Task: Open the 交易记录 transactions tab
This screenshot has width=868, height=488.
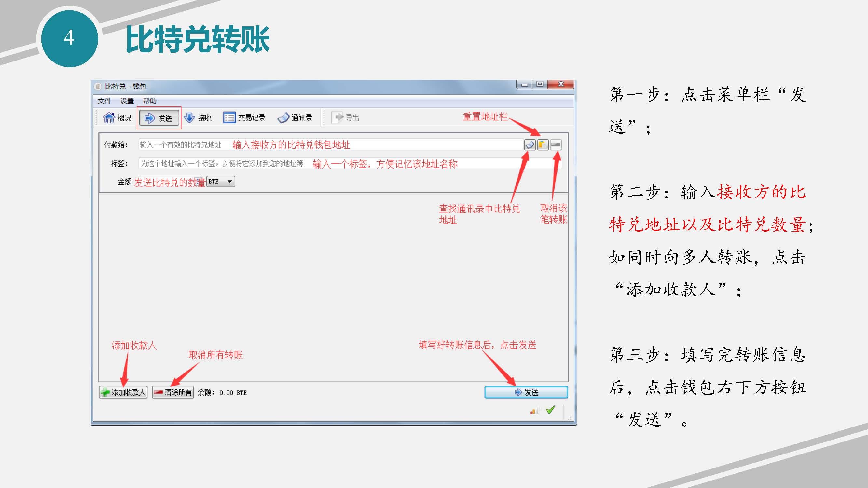Action: coord(244,117)
